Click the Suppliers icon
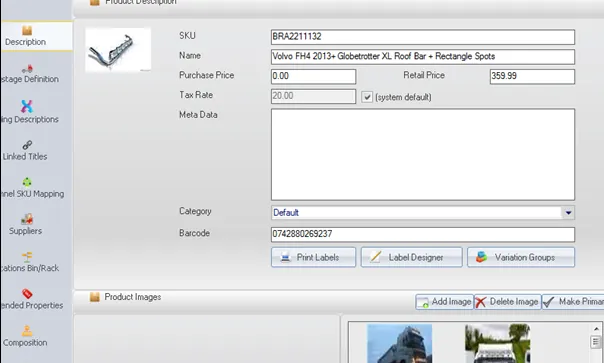The width and height of the screenshot is (604, 363). tap(27, 219)
